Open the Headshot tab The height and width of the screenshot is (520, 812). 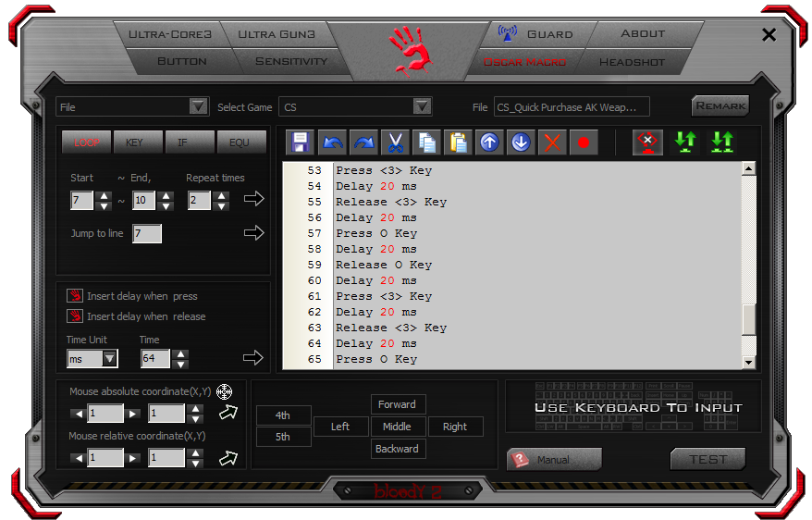(x=632, y=62)
